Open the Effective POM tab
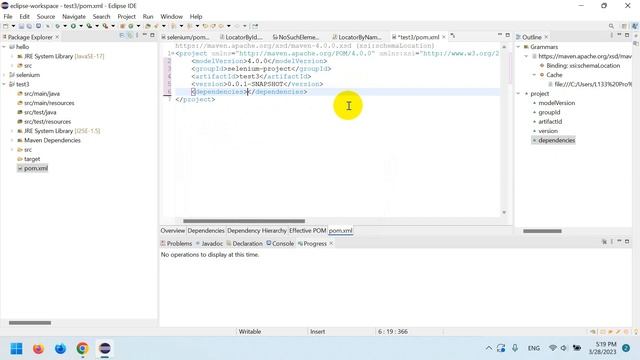The width and height of the screenshot is (640, 360). point(307,231)
